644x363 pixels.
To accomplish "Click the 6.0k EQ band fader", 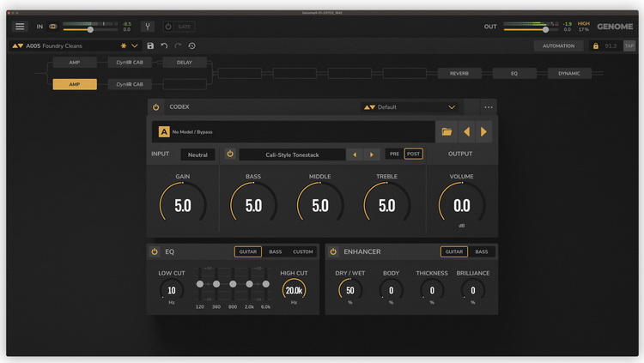I will 265,284.
